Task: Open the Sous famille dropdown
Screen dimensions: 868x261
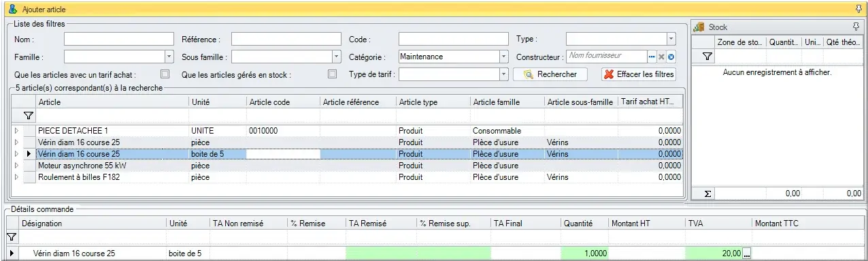Action: (x=336, y=57)
